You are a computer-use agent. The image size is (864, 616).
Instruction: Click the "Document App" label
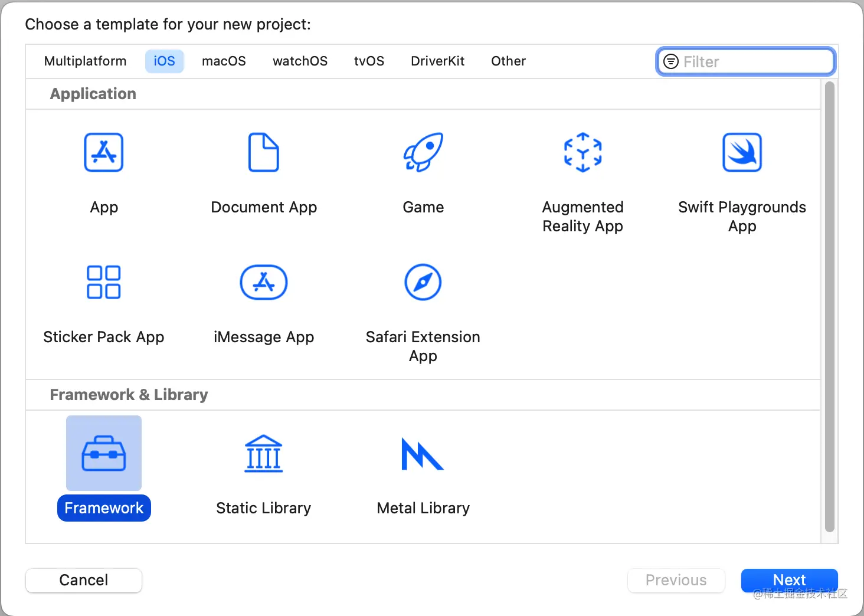[x=264, y=208]
